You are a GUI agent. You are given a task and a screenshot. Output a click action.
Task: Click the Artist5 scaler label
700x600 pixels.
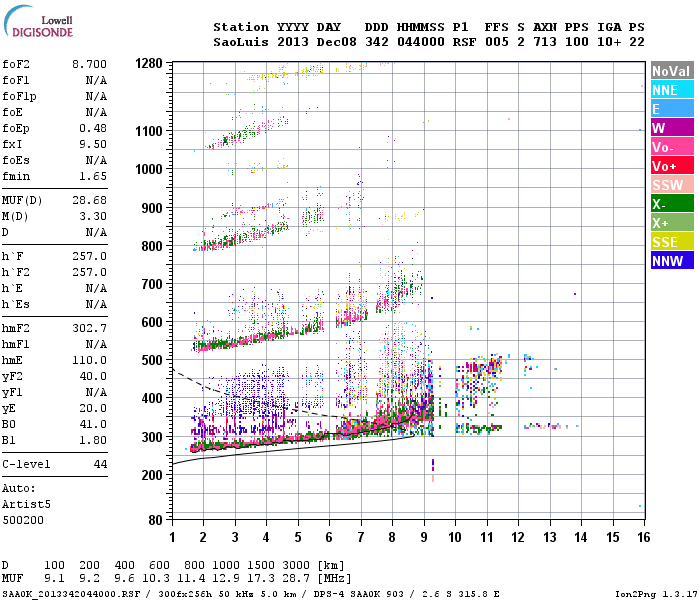click(x=26, y=504)
